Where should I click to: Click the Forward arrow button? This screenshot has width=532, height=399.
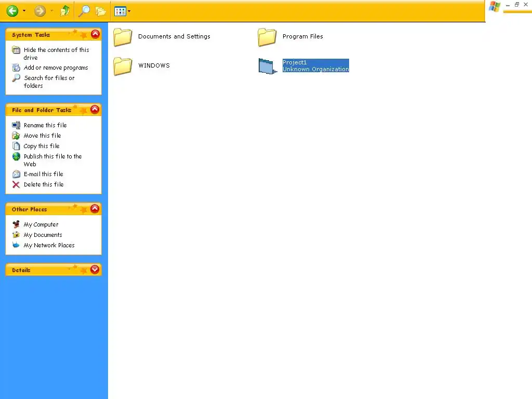pos(39,11)
